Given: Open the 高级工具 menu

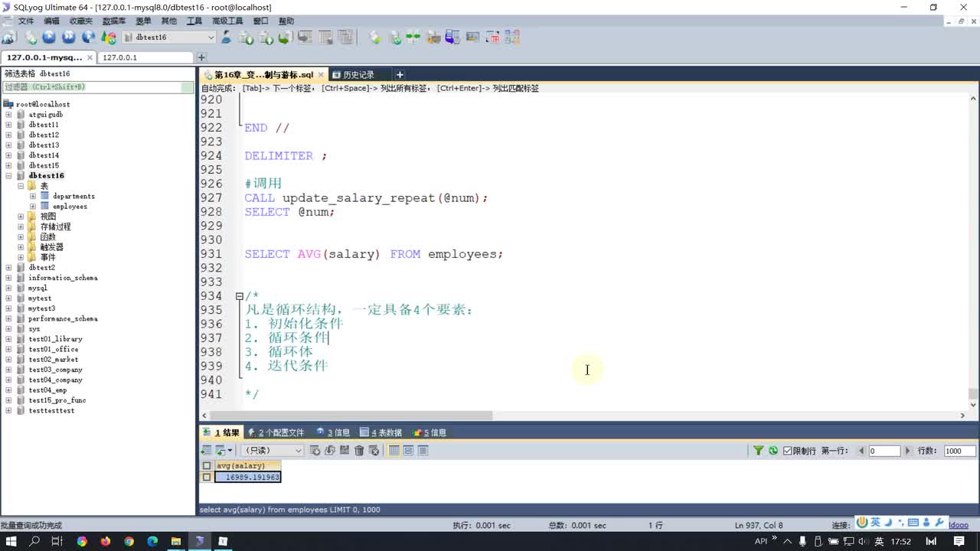Looking at the screenshot, I should pos(227,21).
